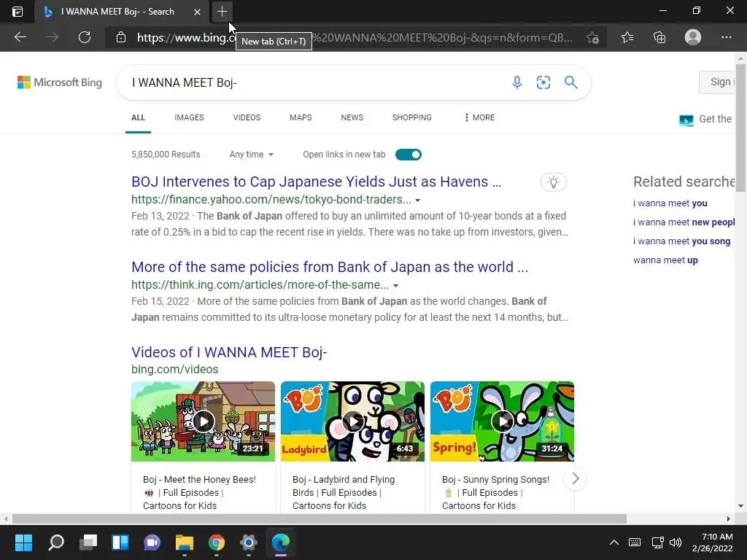The width and height of the screenshot is (747, 560).
Task: Show next videos with carousel arrow
Action: click(575, 478)
